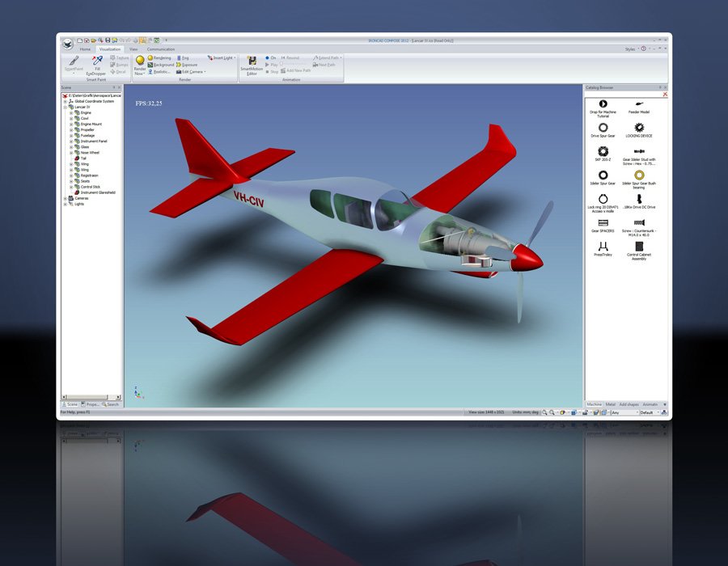Switch to the Add shapes catalog tab

pos(629,404)
